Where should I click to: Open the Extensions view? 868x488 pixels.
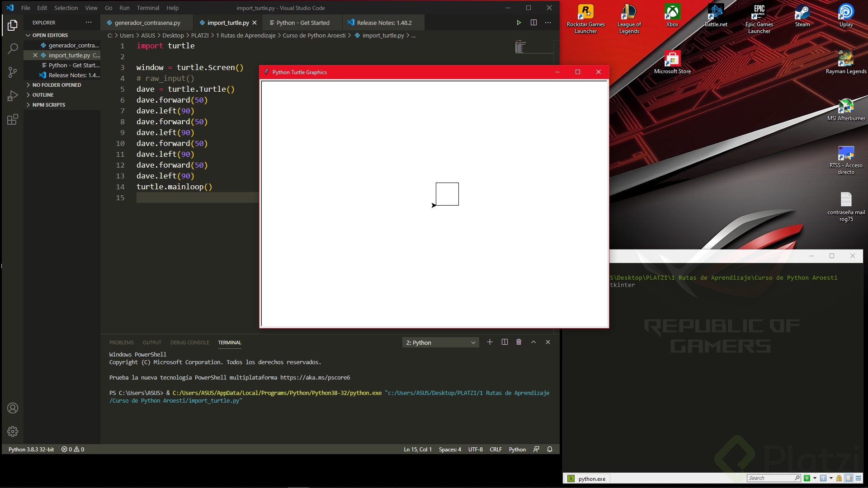point(12,119)
